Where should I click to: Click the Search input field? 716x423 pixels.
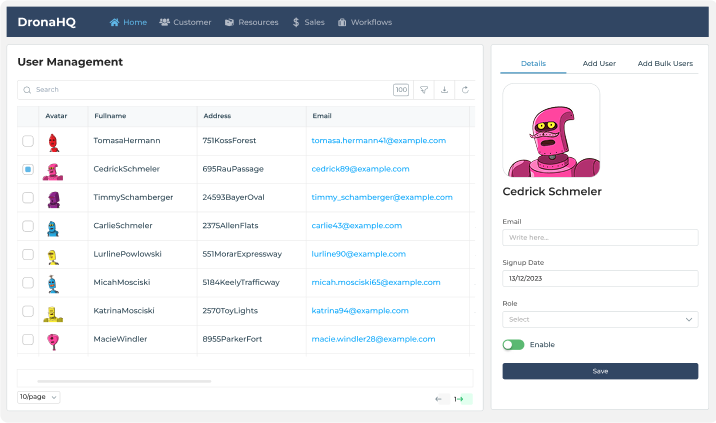point(205,90)
